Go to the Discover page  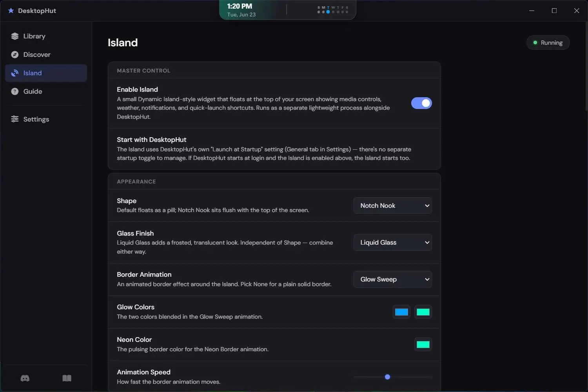coord(46,54)
